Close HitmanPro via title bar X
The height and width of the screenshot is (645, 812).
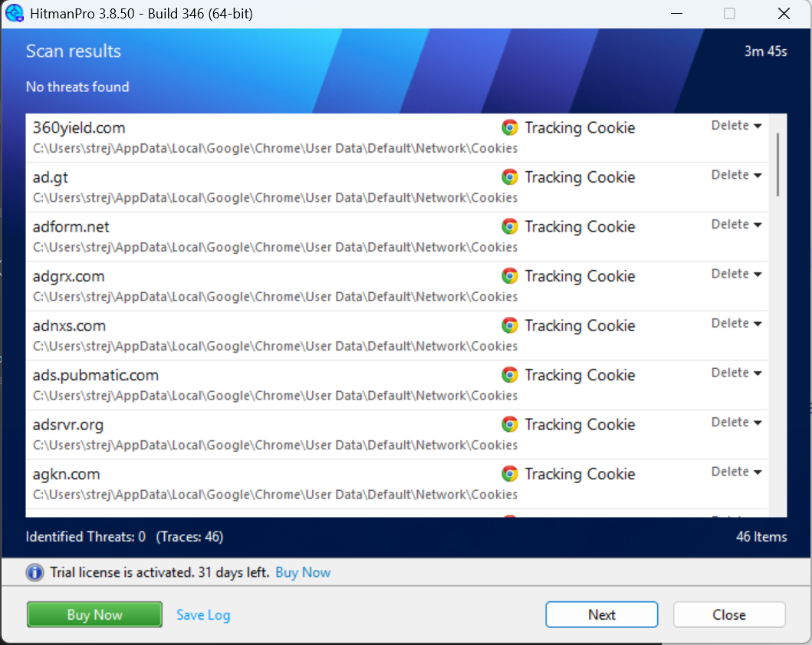(784, 14)
